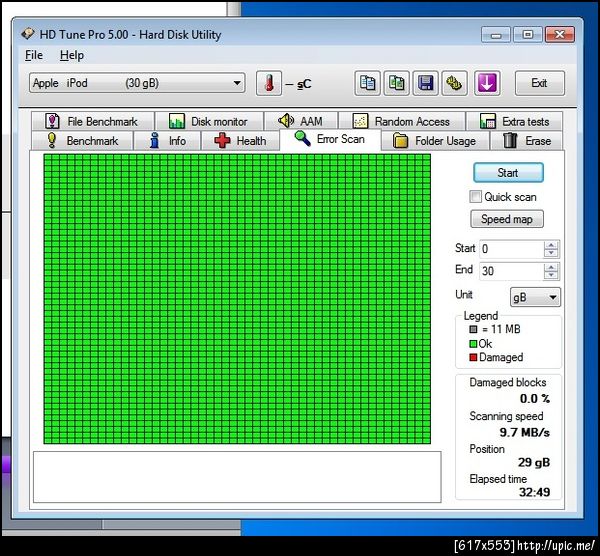The width and height of the screenshot is (600, 556).
Task: Open the File menu
Action: coord(34,55)
